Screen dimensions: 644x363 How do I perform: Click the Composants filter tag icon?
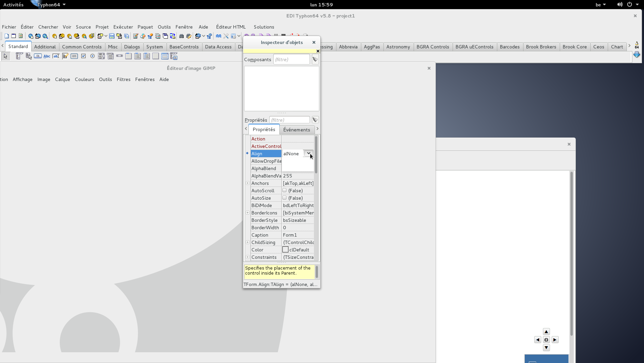point(315,59)
